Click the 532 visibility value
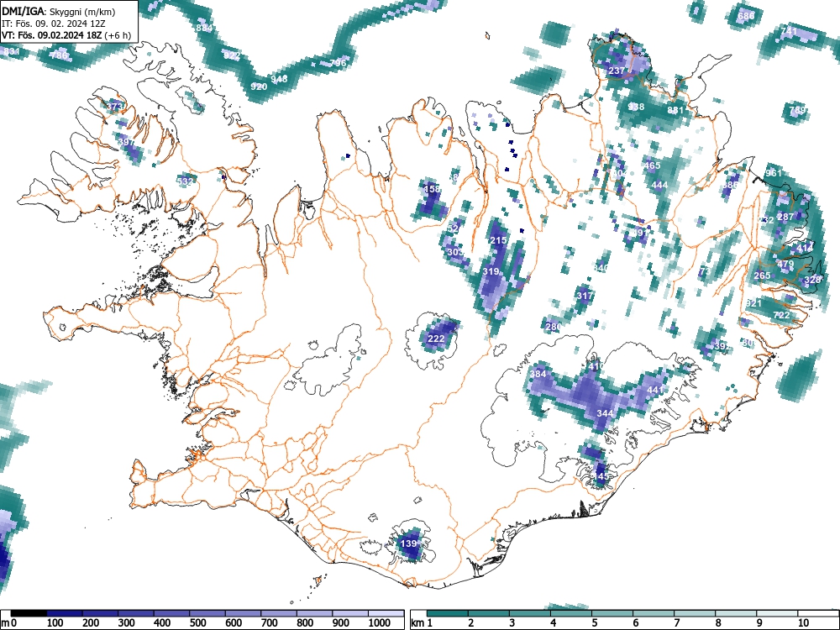Screen dimensions: 840x630 coord(184,181)
